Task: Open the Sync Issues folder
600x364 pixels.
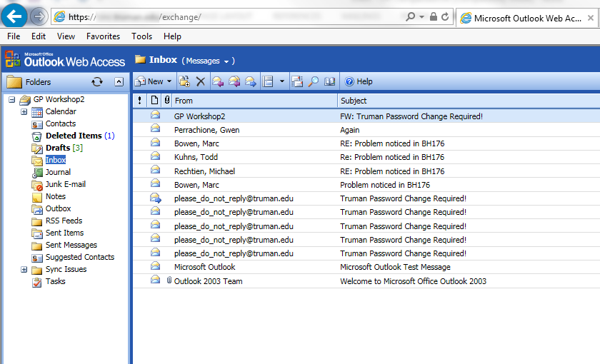Action: click(66, 269)
